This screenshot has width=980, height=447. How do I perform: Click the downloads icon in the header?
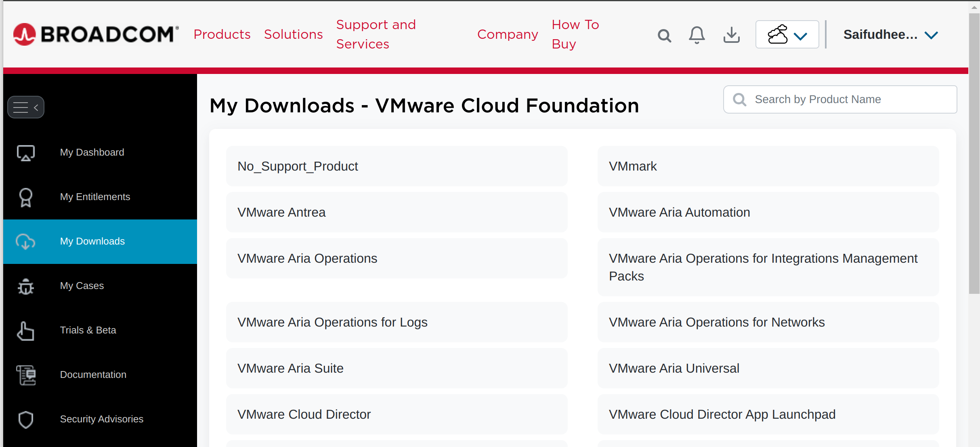[x=731, y=35]
